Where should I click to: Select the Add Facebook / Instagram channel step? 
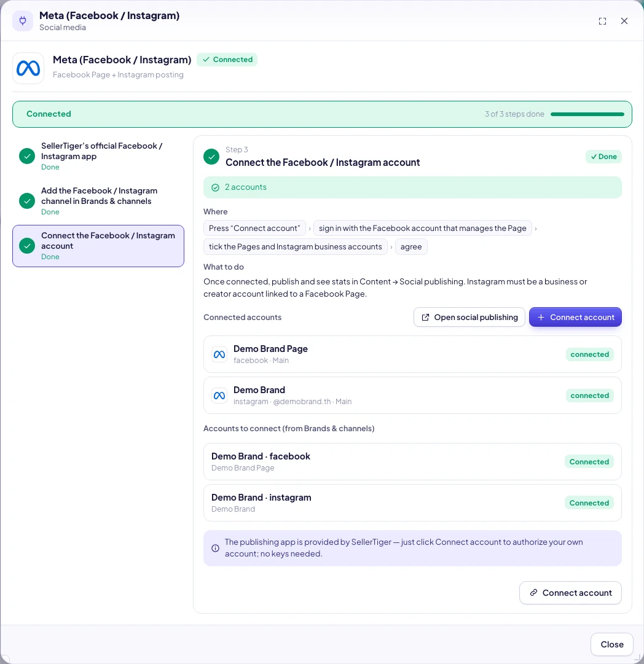[98, 201]
